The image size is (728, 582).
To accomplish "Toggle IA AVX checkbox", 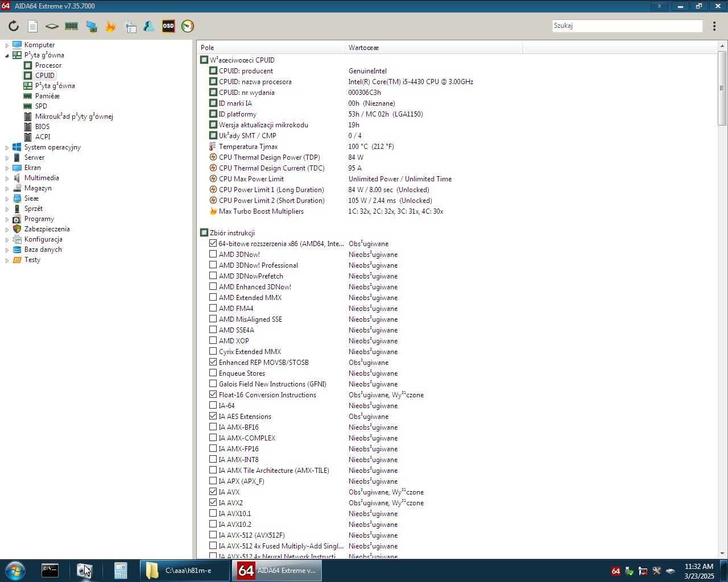I will click(x=213, y=492).
